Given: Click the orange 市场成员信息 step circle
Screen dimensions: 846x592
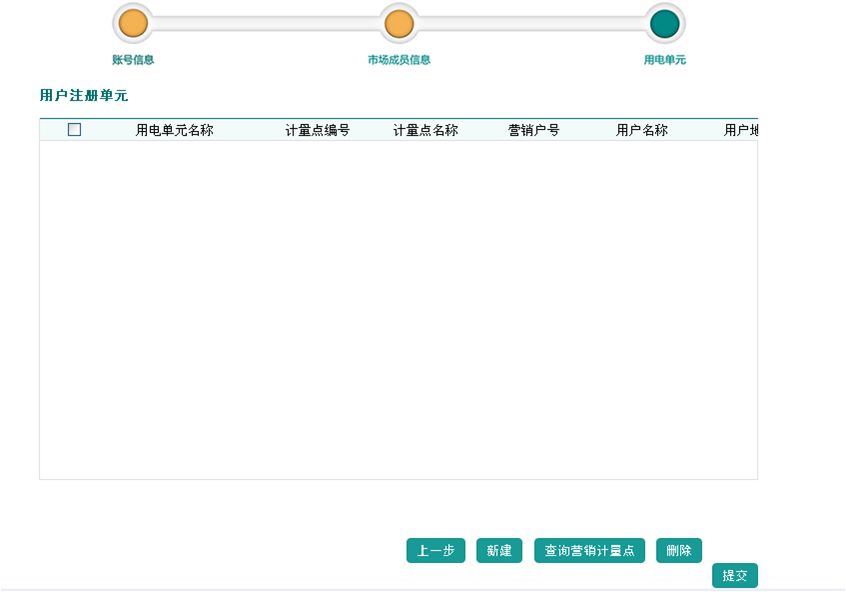Looking at the screenshot, I should [399, 23].
